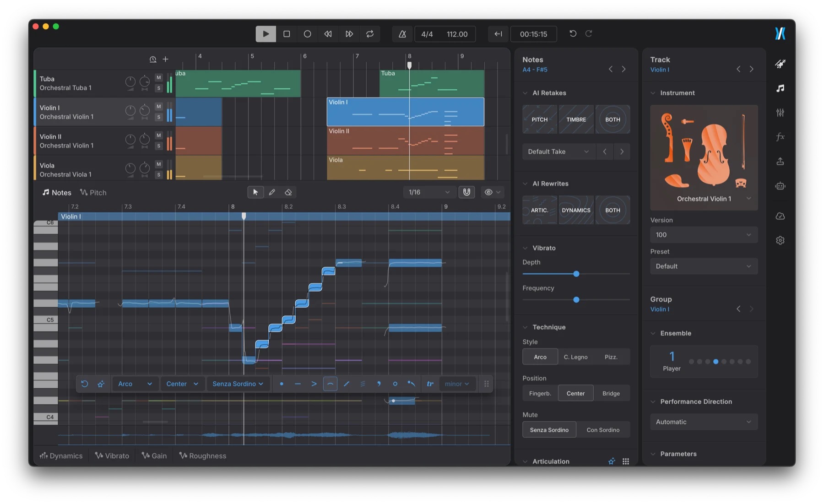Mute the Violin I track
This screenshot has width=824, height=504.
coord(159,107)
